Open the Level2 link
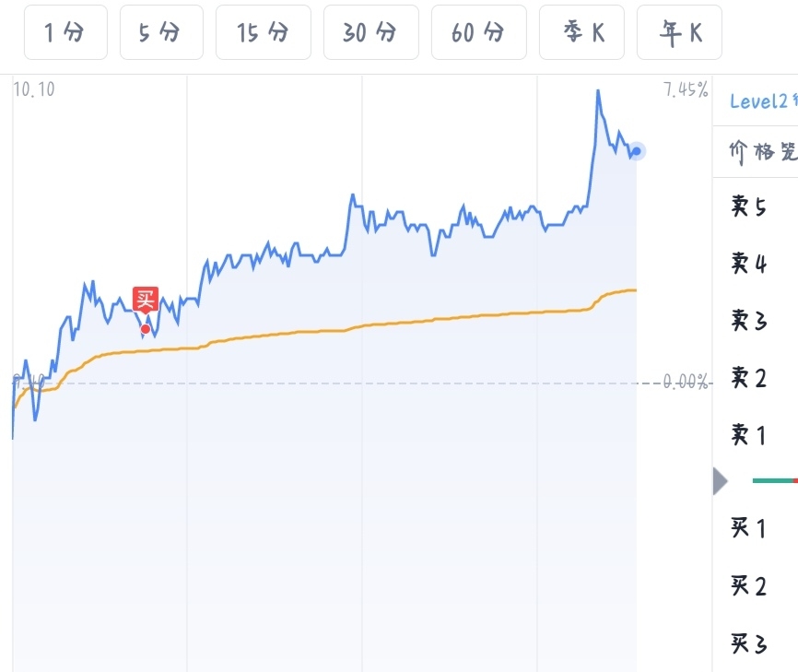Screen dimensions: 798x672 coord(763,101)
